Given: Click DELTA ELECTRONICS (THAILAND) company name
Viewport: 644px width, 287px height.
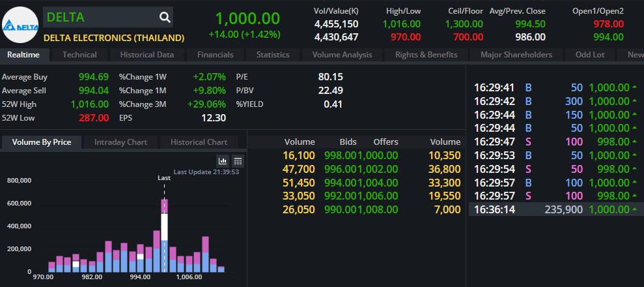Looking at the screenshot, I should (x=114, y=38).
